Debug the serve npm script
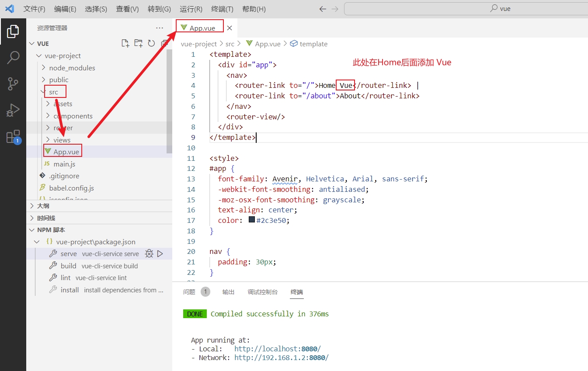This screenshot has width=588, height=371. (x=149, y=254)
